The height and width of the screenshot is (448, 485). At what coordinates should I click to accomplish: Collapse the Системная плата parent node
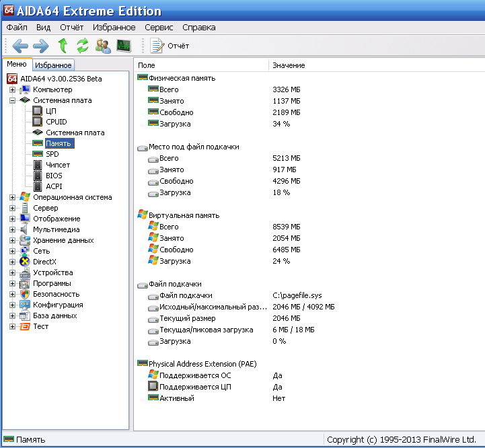tap(12, 100)
